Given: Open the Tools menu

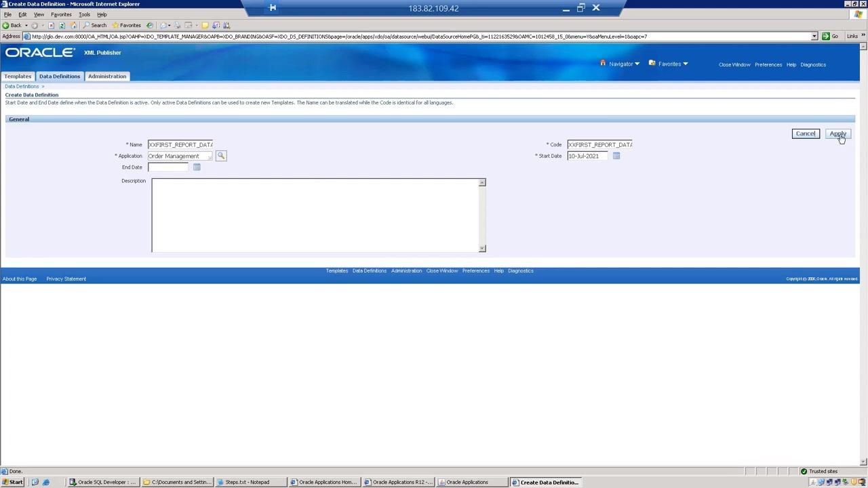Looking at the screenshot, I should click(84, 14).
